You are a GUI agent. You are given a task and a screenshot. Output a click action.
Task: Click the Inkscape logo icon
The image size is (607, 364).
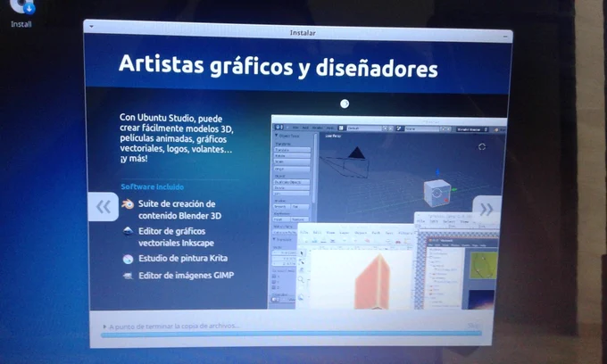(128, 231)
